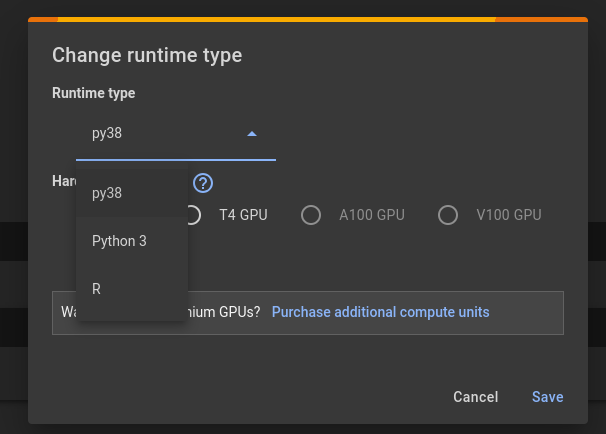Save the runtime type changes
Screen dimensions: 606x434
click(x=547, y=397)
